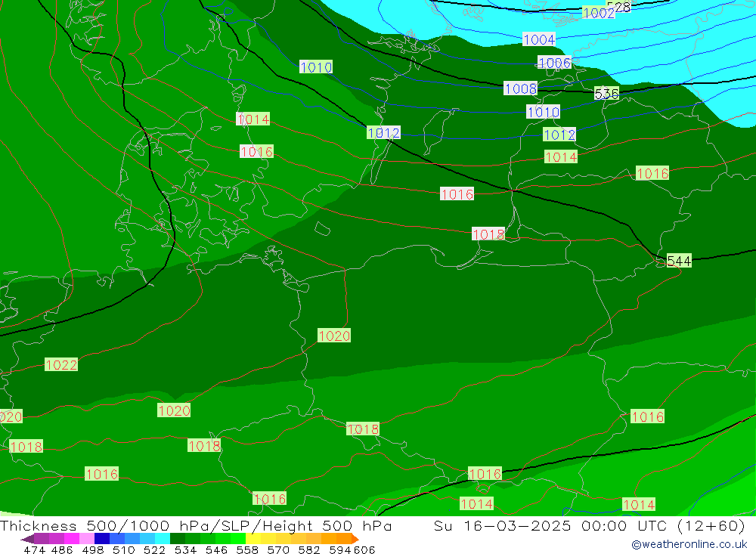Select the forecast time 'Su 16-03-2025 00:00 UTC (12+60)'
756x554 pixels.
coord(590,525)
